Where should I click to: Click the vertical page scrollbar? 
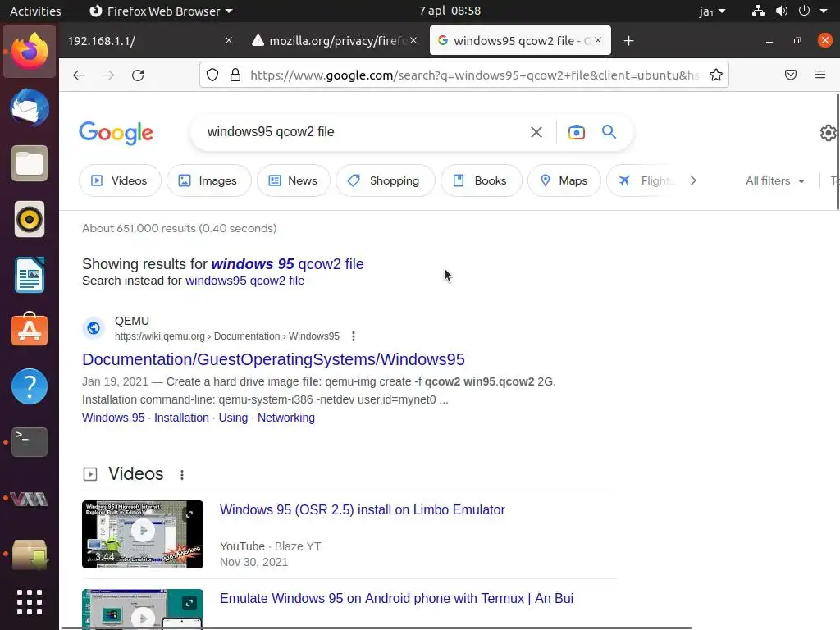coord(838,152)
